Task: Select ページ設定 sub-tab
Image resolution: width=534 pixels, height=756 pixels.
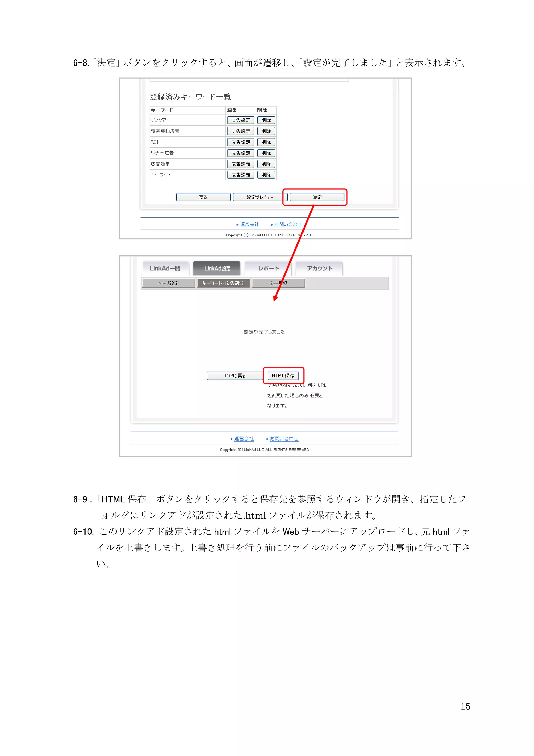Action: pyautogui.click(x=168, y=283)
